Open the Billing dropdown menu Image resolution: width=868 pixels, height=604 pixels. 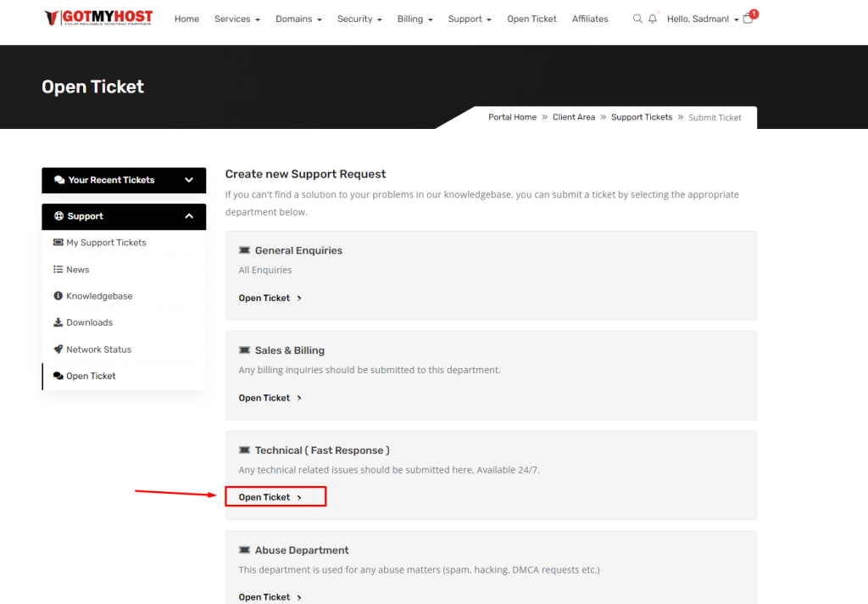415,19
